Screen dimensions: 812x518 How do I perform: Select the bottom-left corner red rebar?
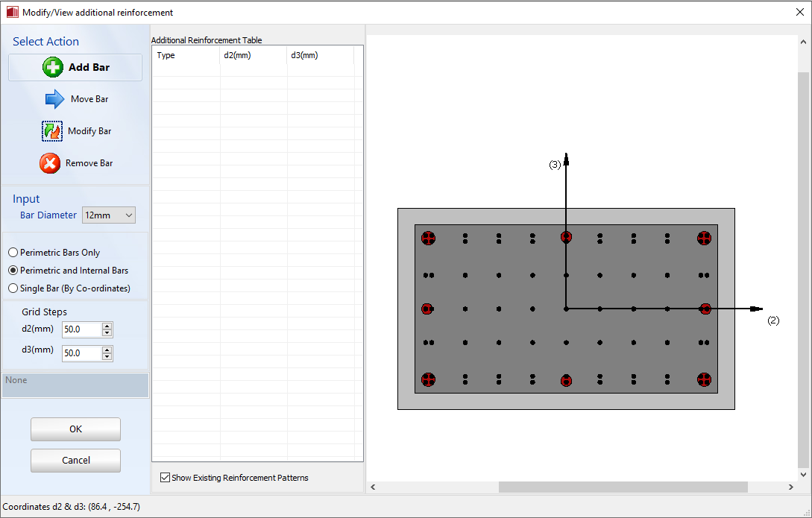(x=428, y=380)
